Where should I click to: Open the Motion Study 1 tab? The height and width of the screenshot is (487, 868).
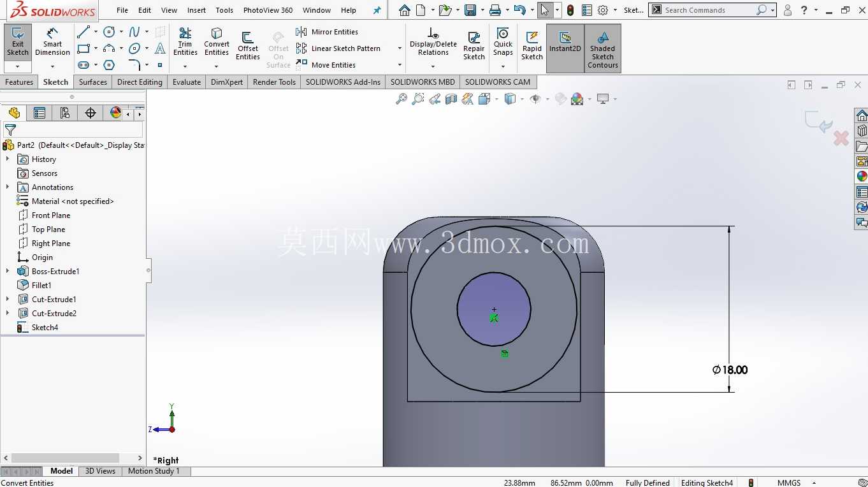(x=154, y=471)
